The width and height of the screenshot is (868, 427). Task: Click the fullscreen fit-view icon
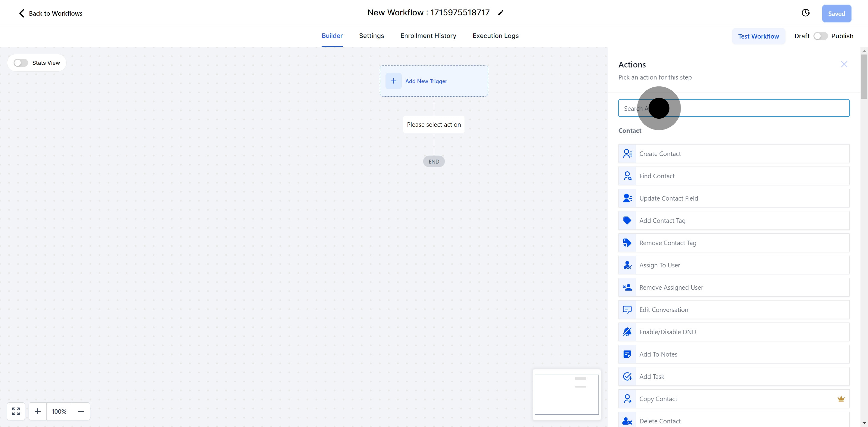pos(16,411)
